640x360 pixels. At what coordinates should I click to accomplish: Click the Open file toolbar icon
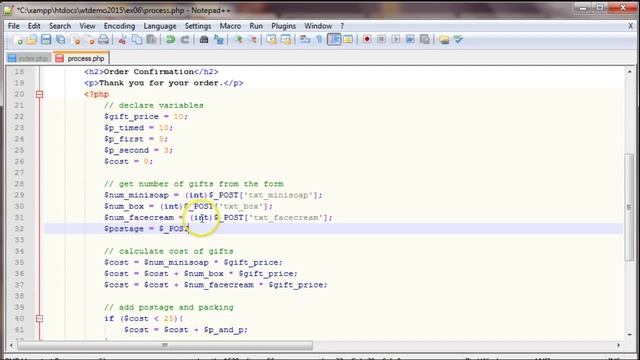32,40
